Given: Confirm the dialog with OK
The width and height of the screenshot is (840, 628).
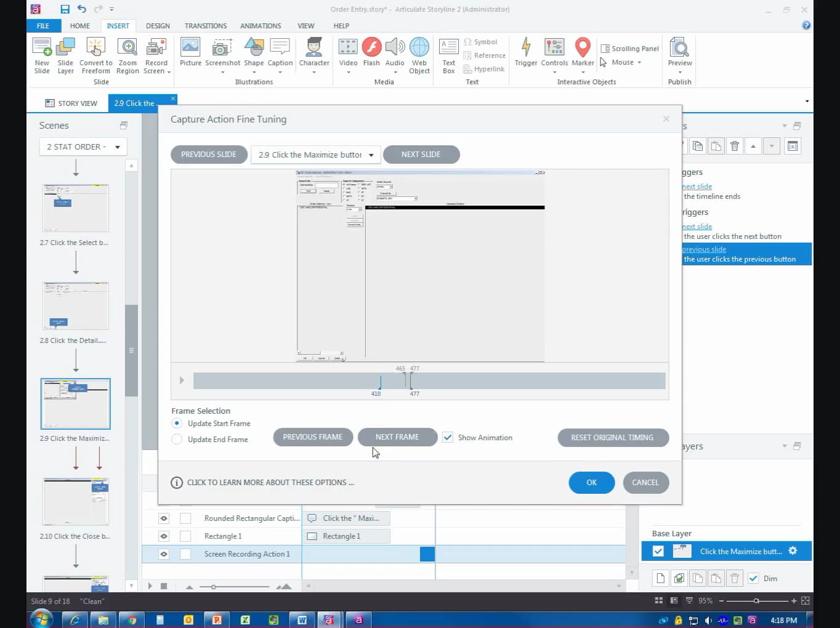Looking at the screenshot, I should tap(592, 483).
